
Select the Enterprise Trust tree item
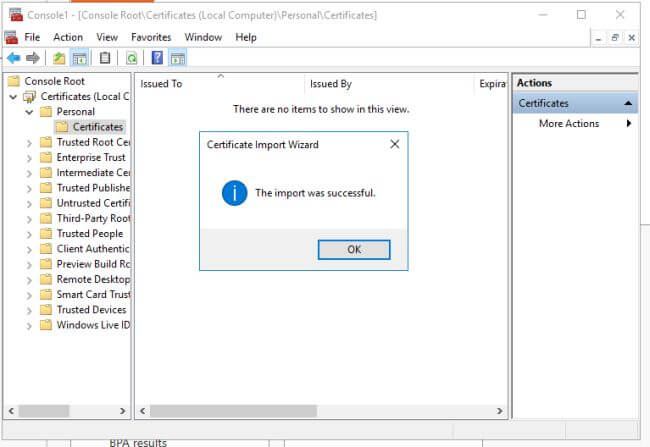point(91,158)
